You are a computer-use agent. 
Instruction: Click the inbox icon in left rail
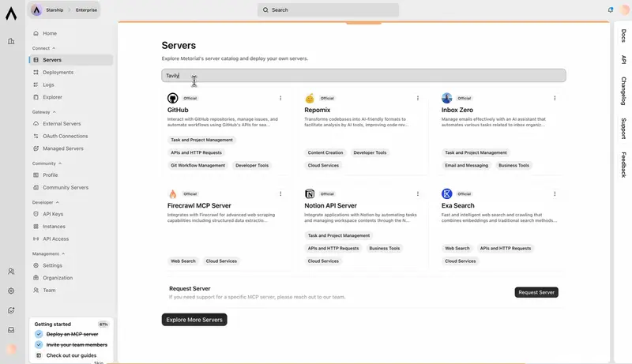(x=11, y=330)
